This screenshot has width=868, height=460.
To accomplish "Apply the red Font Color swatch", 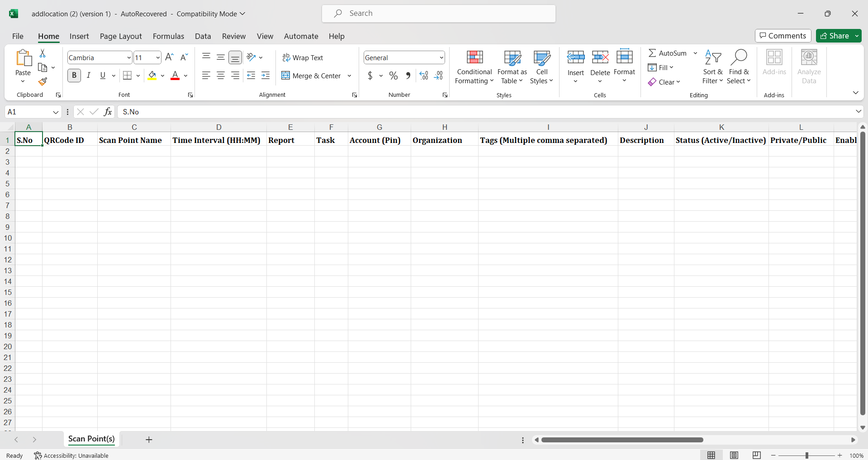I will (x=175, y=76).
